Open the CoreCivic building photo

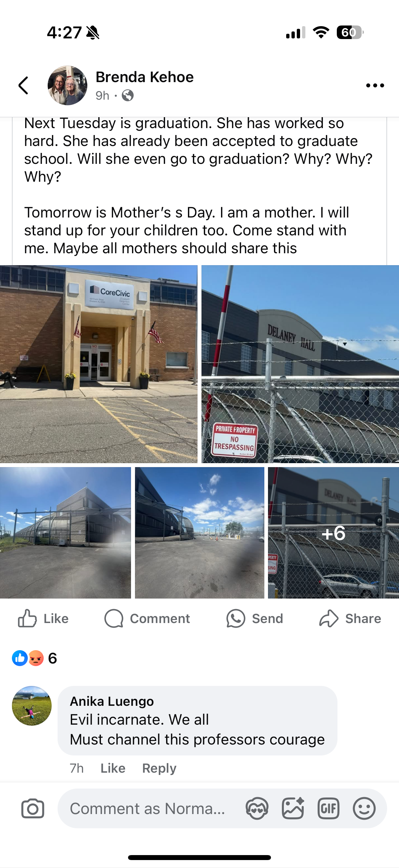pyautogui.click(x=99, y=364)
